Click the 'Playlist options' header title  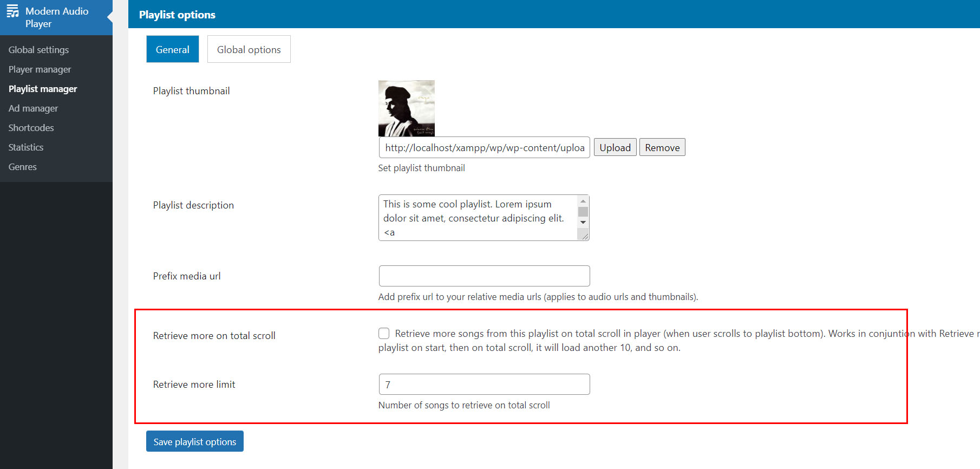[177, 15]
